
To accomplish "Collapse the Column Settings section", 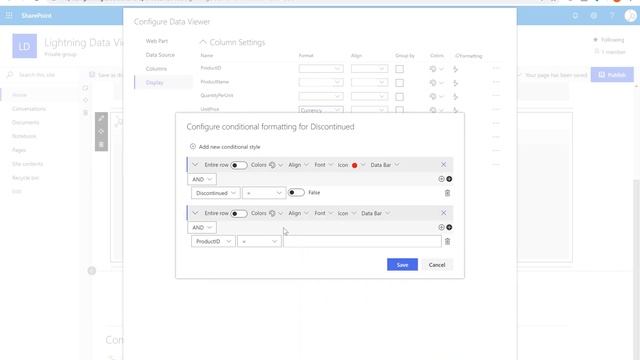I will [203, 42].
